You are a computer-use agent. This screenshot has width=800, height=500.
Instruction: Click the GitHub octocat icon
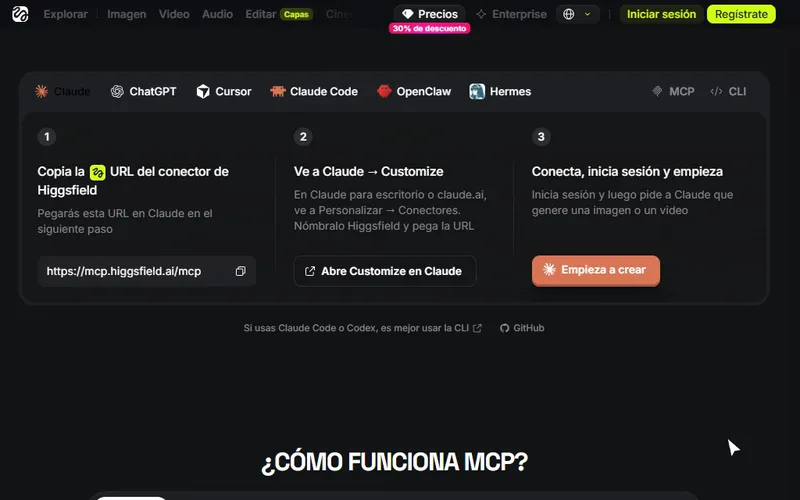[505, 328]
